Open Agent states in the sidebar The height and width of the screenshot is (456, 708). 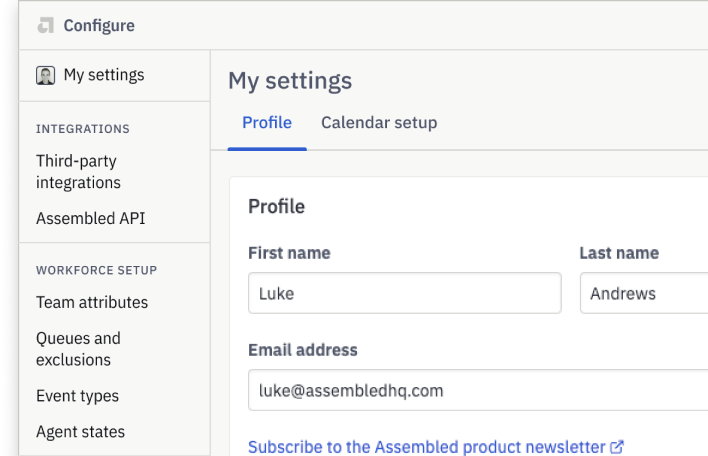(80, 432)
